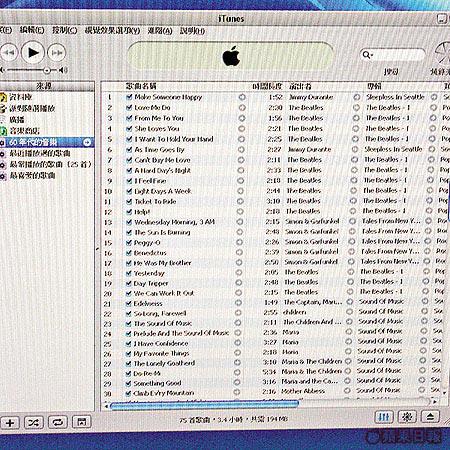This screenshot has height=450, width=450.
Task: Click store arrow next to So Long, Farewell
Action: point(238,313)
